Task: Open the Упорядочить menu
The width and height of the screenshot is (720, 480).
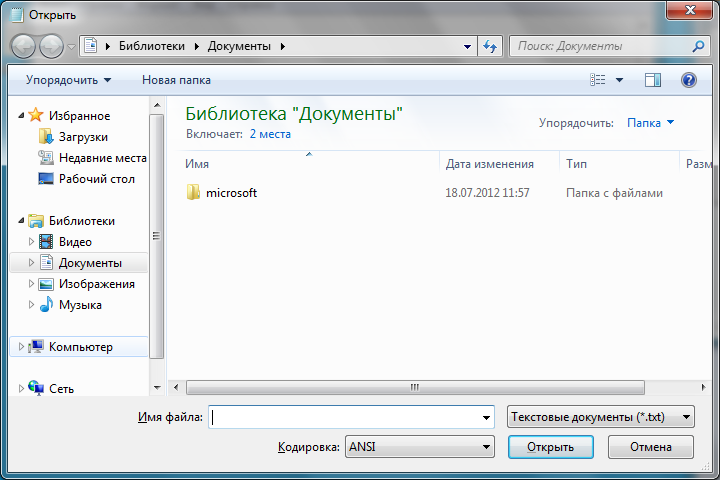Action: point(69,80)
